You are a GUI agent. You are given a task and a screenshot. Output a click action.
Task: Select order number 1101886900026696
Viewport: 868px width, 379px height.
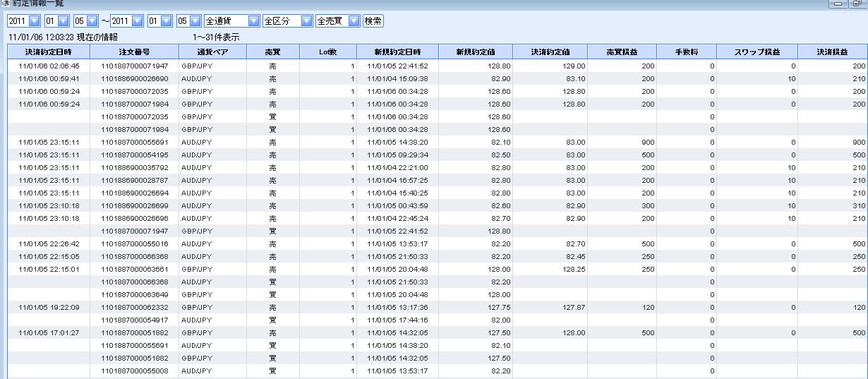point(135,218)
